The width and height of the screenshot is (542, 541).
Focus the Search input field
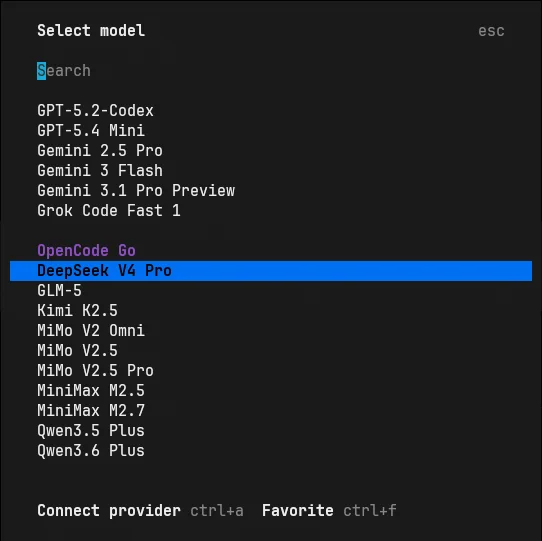click(271, 71)
